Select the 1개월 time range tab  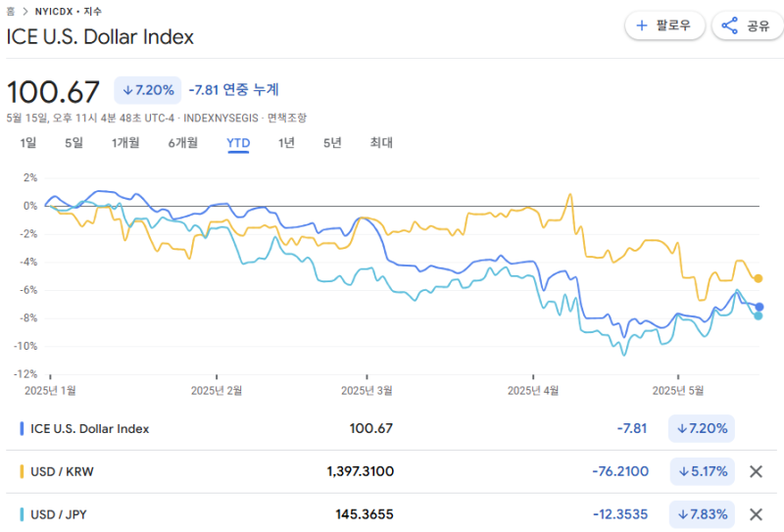pos(125,142)
